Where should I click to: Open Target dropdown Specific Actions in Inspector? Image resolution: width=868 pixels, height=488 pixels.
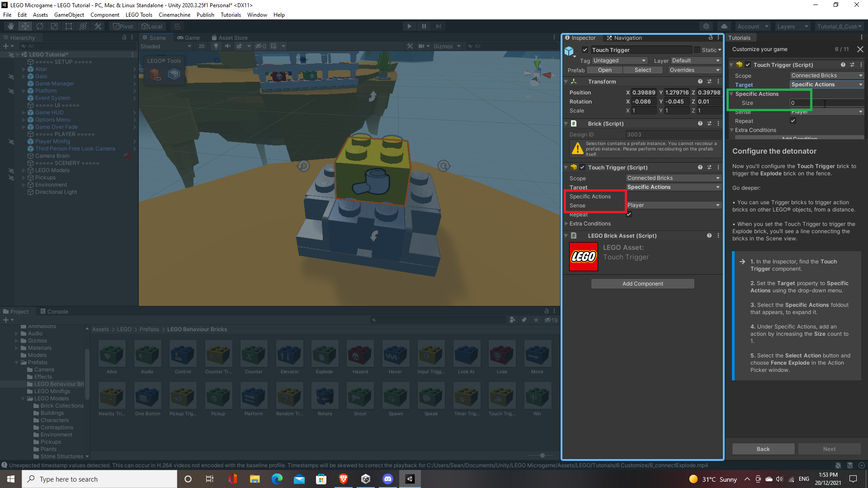[x=674, y=187]
